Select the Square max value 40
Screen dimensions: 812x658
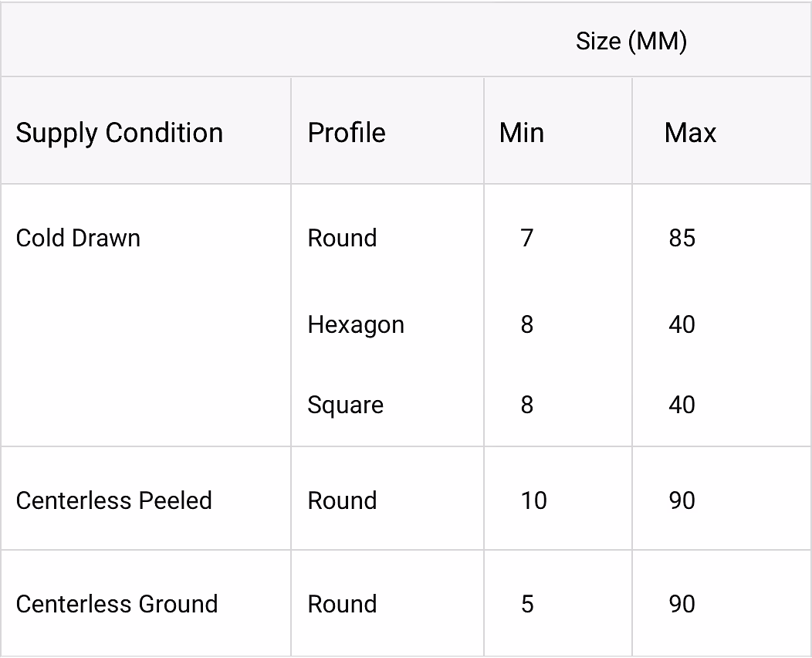pos(682,405)
